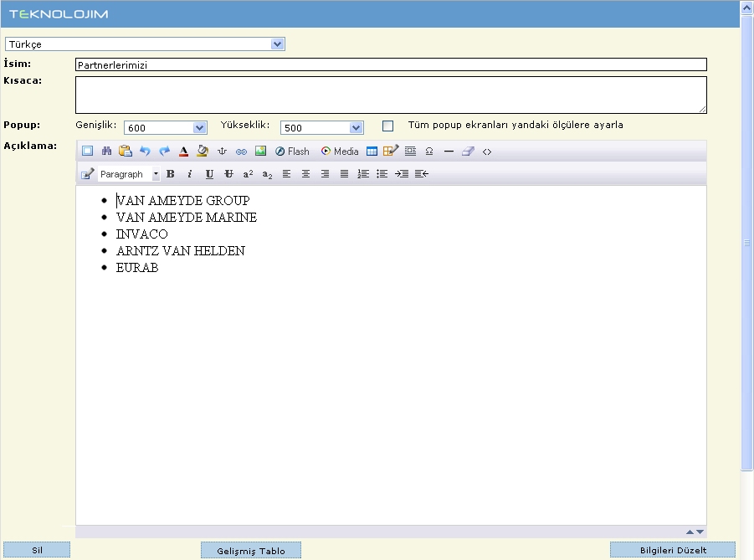Screen dimensions: 754x560
Task: Click the Bilgileri Düzelt button
Action: (x=673, y=551)
